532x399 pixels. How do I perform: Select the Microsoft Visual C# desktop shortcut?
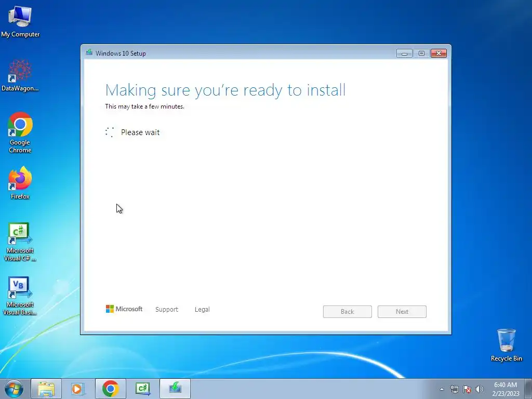(20, 242)
